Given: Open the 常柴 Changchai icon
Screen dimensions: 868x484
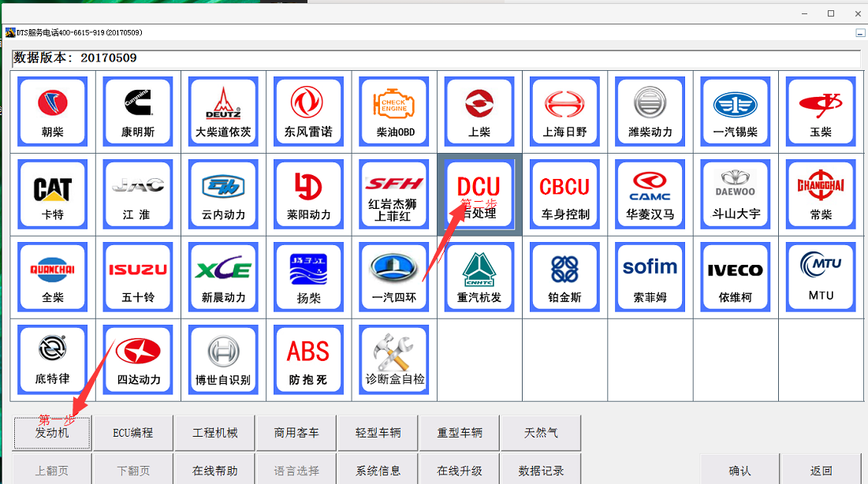Looking at the screenshot, I should pos(821,195).
